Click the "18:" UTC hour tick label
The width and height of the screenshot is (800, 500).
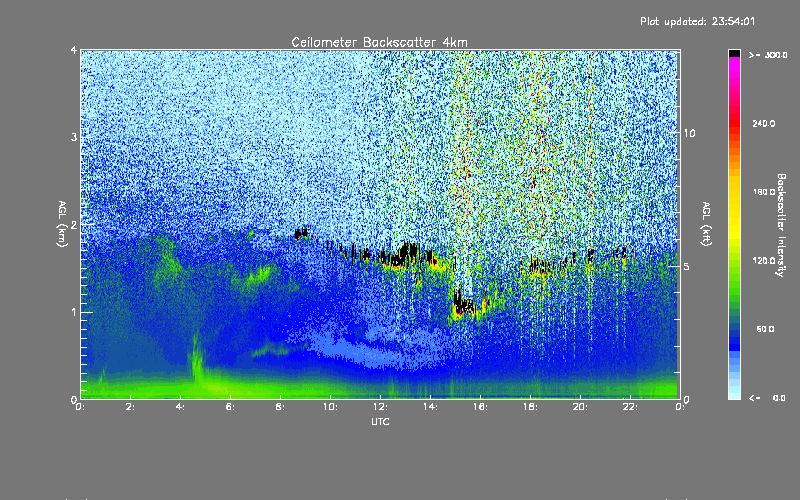(x=530, y=407)
